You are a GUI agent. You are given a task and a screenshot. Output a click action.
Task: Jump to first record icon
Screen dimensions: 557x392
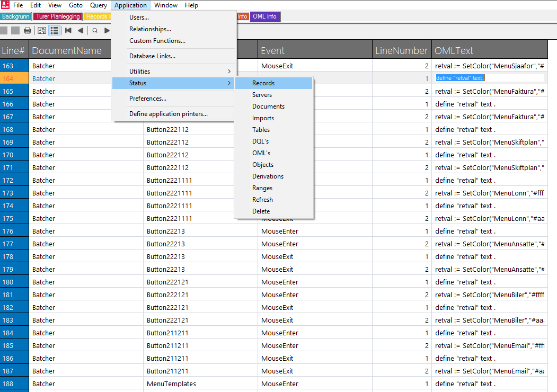[68, 31]
